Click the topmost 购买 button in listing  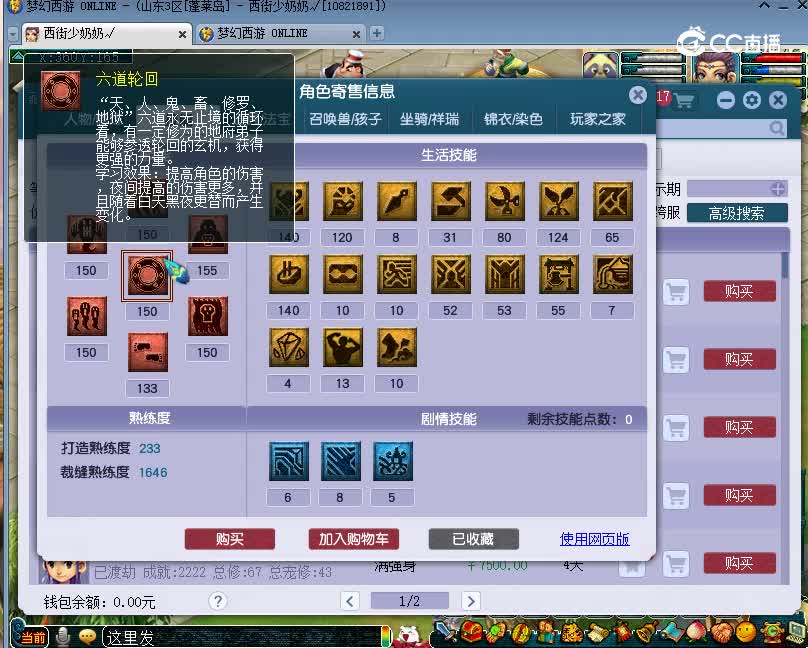click(x=739, y=292)
